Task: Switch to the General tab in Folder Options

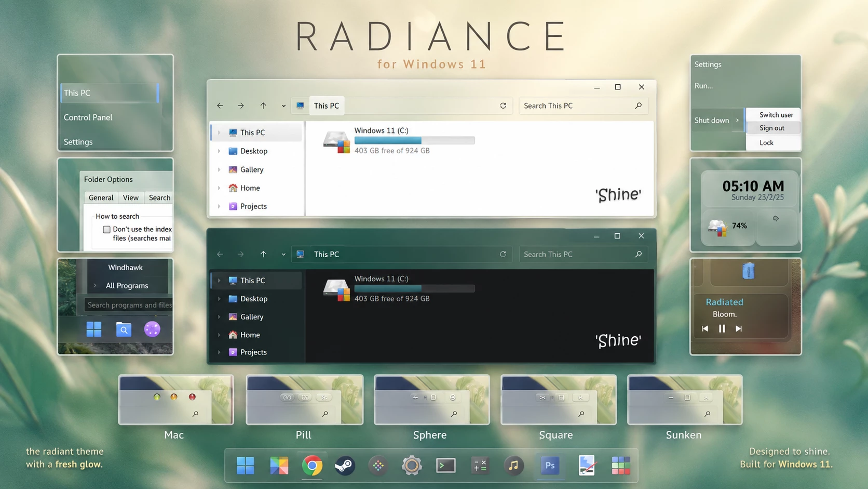Action: (101, 197)
